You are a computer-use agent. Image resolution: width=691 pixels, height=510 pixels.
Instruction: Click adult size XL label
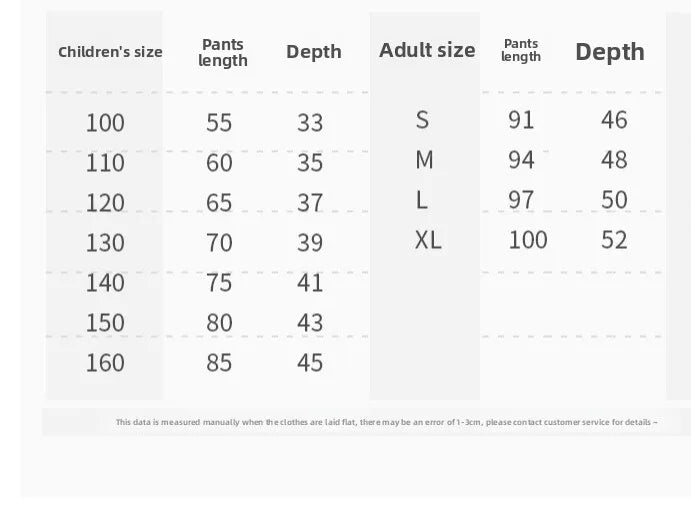(x=428, y=240)
